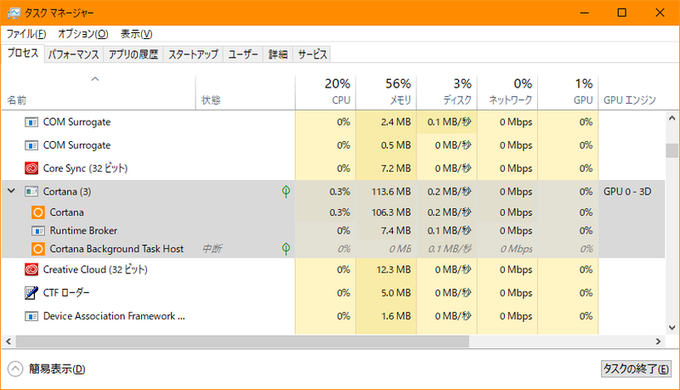Click the Task Manager title bar icon
The width and height of the screenshot is (680, 390).
(13, 13)
